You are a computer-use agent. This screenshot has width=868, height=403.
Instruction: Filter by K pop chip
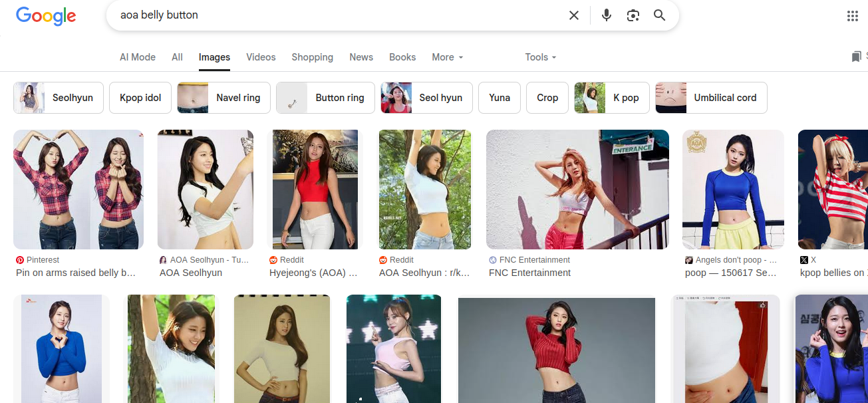tap(612, 98)
